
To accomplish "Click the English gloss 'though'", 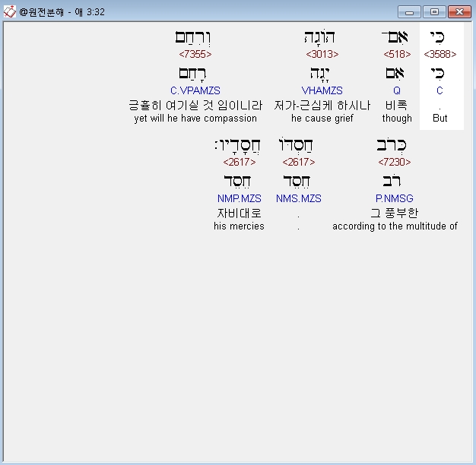I will [397, 119].
